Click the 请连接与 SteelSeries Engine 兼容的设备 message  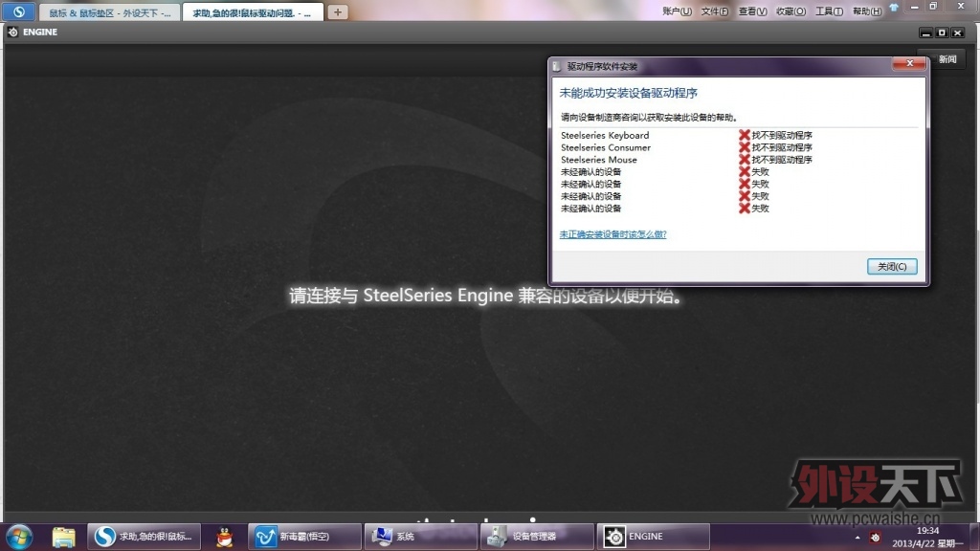485,296
